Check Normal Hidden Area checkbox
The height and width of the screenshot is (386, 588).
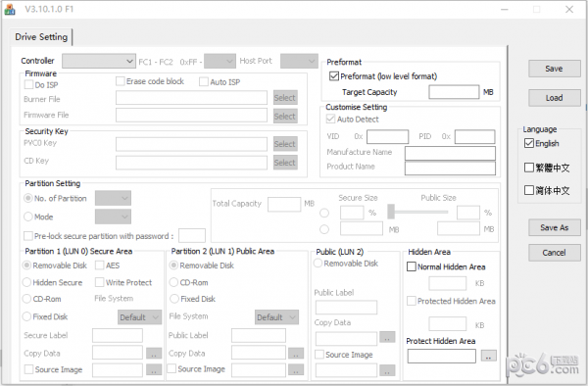(412, 266)
